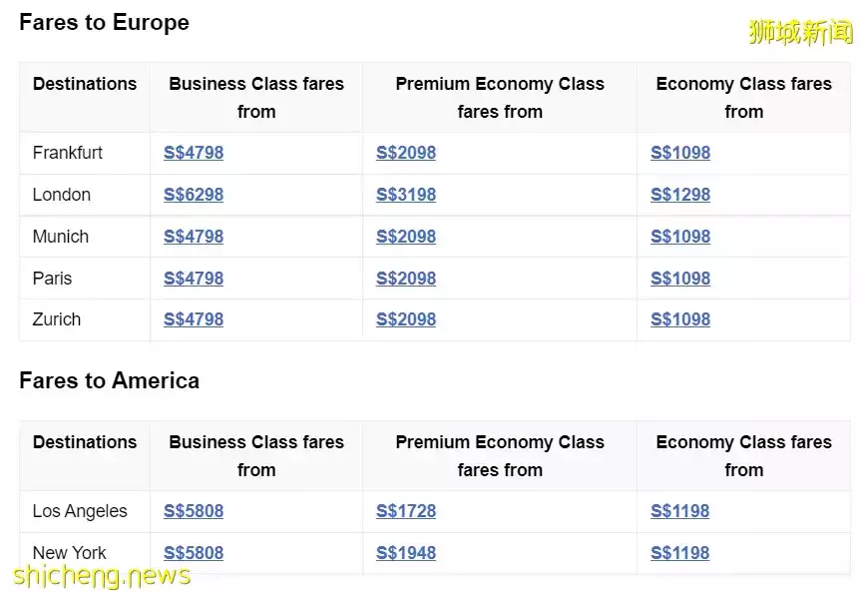868x595 pixels.
Task: Click the Fares to America heading
Action: click(x=109, y=380)
